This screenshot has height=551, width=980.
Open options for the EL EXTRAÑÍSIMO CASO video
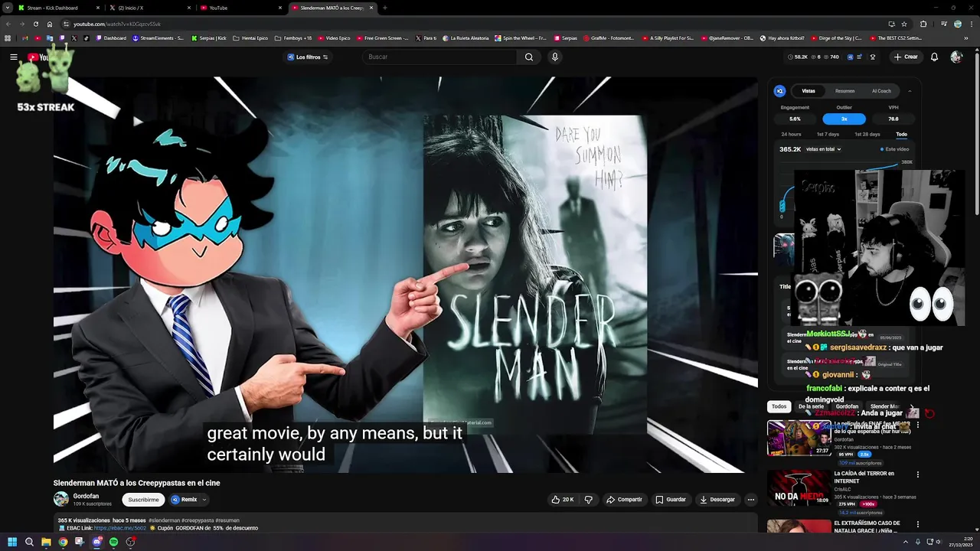[x=918, y=524]
